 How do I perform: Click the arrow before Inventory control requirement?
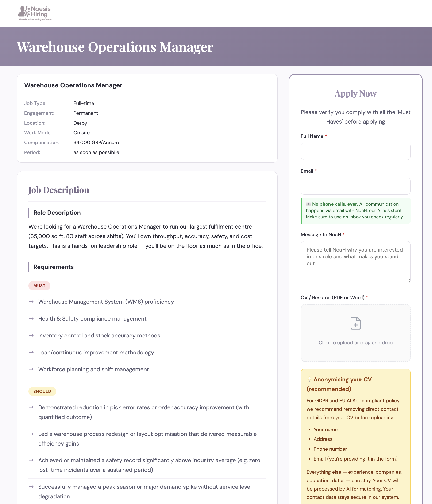tap(31, 335)
